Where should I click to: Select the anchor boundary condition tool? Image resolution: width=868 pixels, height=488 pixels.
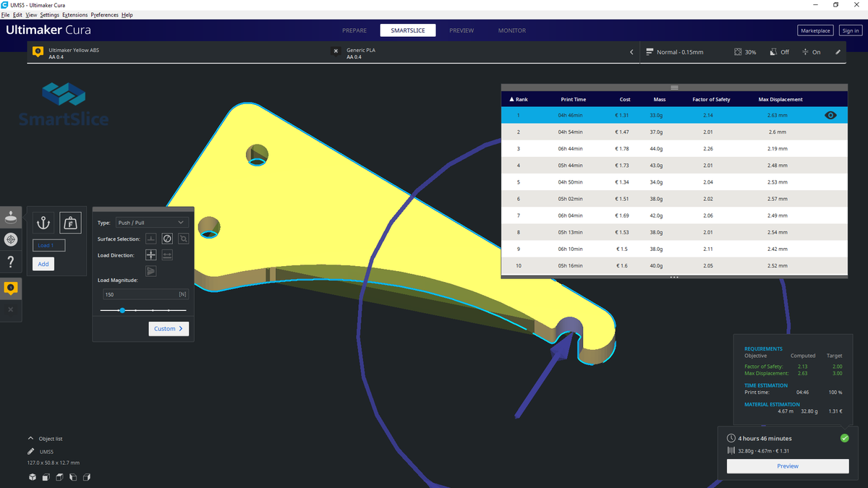(43, 223)
